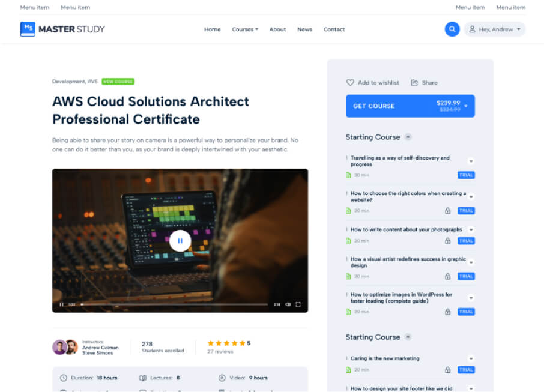The height and width of the screenshot is (392, 544).
Task: Open the Courses dropdown in navigation
Action: point(245,29)
